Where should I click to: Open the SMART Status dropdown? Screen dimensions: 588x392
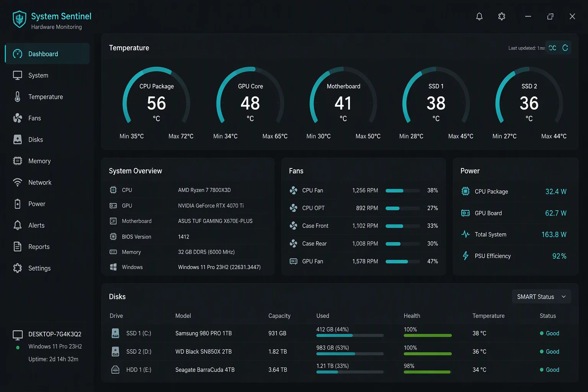click(x=541, y=297)
